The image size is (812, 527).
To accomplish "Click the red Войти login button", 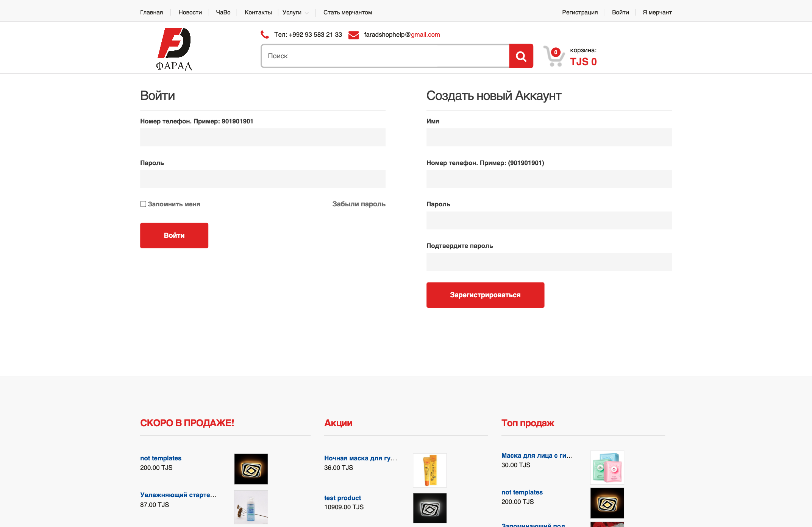I will [174, 235].
